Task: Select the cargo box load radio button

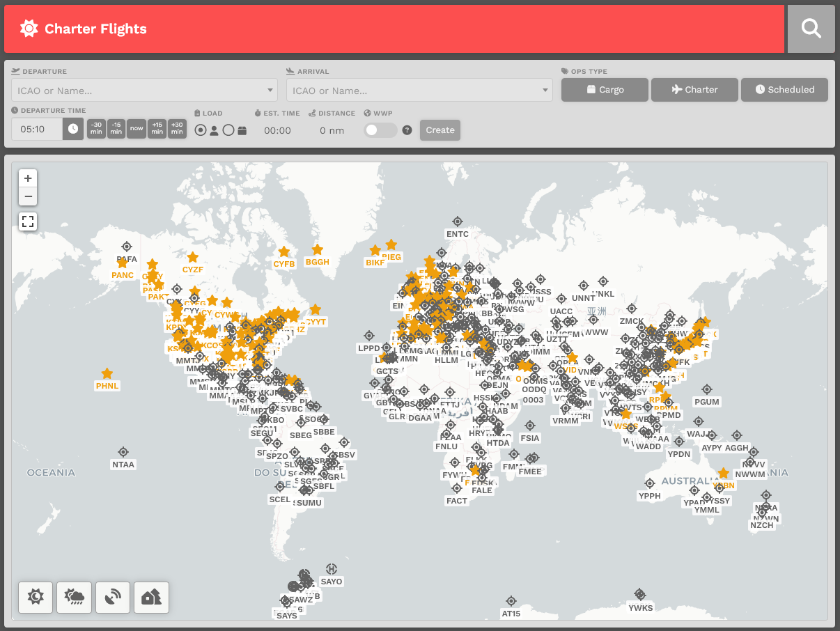Action: tap(228, 130)
